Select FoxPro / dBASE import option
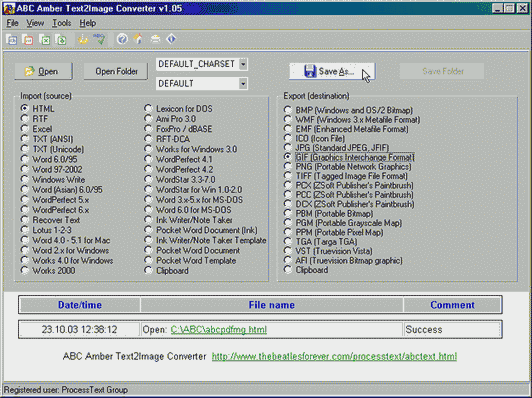Viewport: 532px width, 398px height. point(178,129)
